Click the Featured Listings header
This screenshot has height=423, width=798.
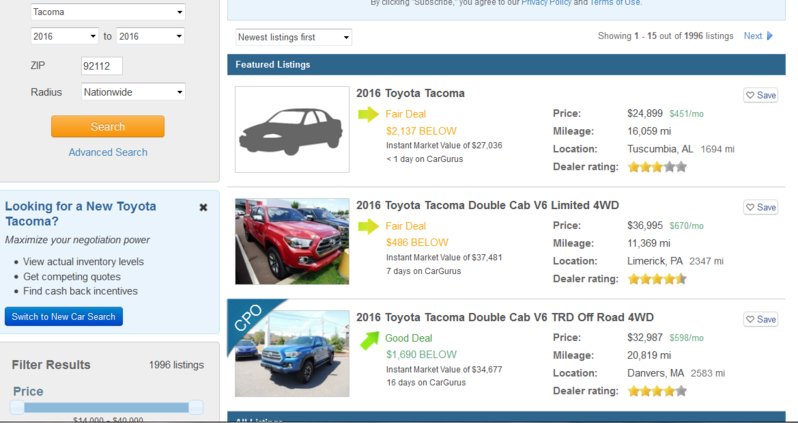(x=506, y=65)
